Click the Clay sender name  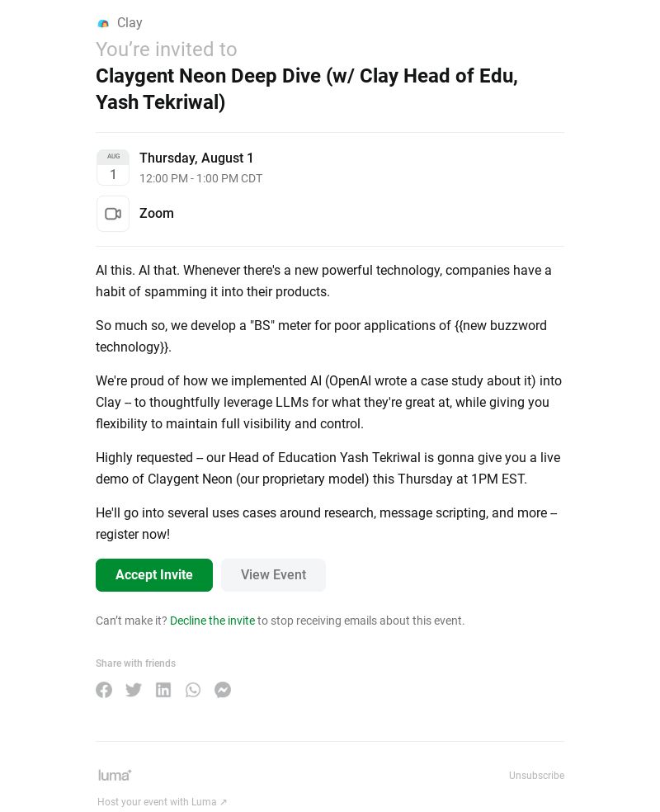tap(130, 23)
